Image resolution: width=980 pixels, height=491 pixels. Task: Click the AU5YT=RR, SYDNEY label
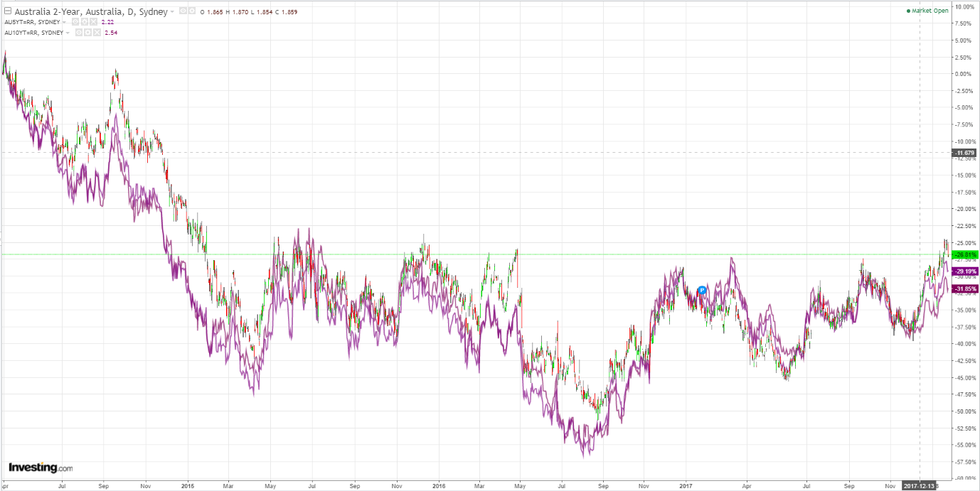32,22
